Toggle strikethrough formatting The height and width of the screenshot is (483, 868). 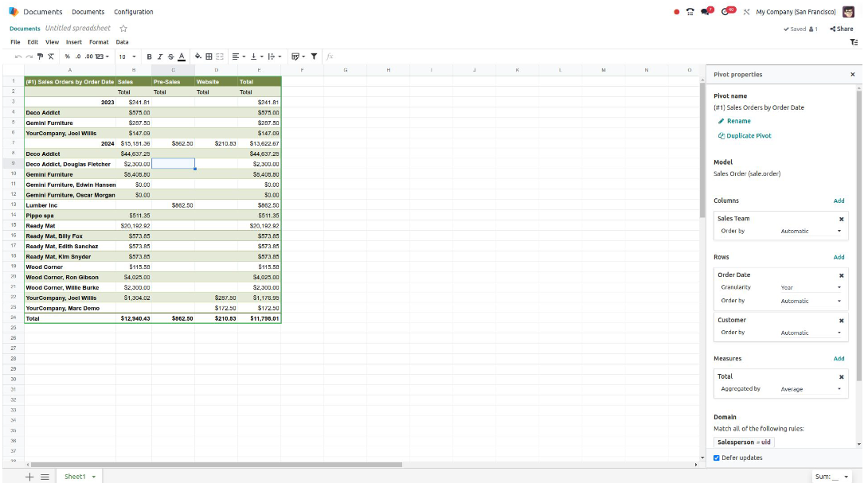click(170, 56)
